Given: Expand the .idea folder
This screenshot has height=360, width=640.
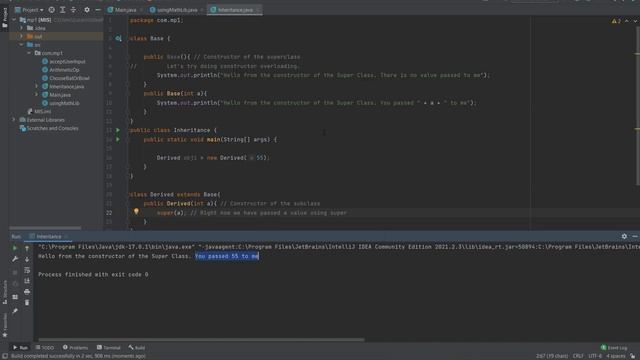Looking at the screenshot, I should tap(22, 28).
